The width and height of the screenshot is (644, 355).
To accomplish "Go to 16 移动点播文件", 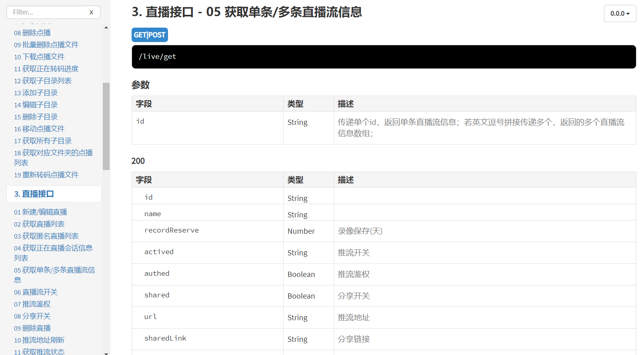I will (39, 129).
